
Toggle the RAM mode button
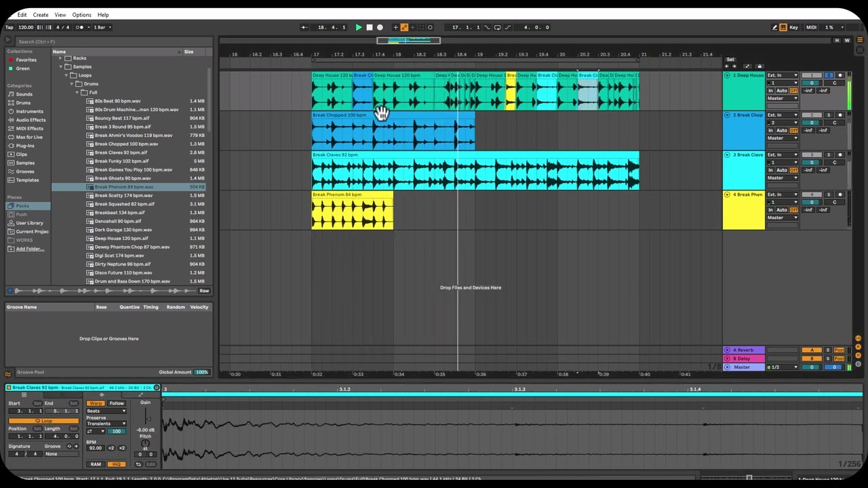coord(96,464)
